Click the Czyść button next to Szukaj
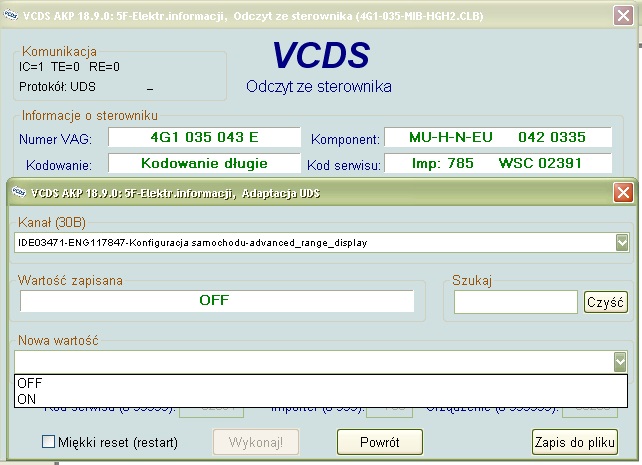642x465 pixels. (606, 302)
